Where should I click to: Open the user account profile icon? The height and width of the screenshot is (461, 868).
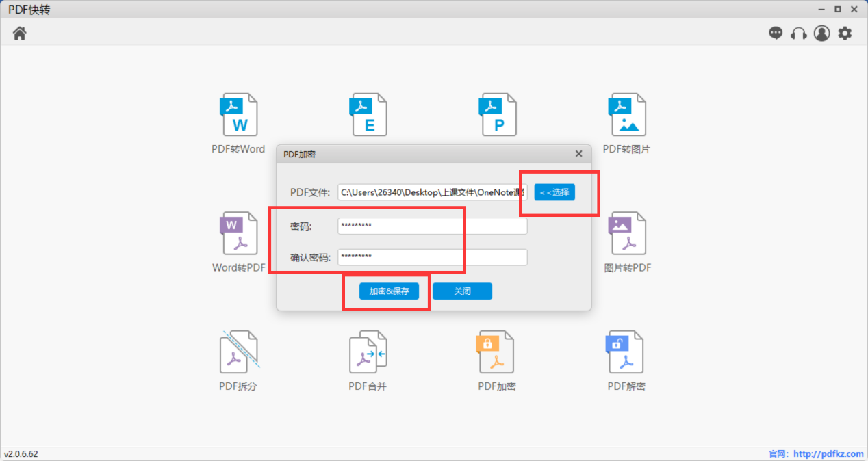tap(821, 33)
